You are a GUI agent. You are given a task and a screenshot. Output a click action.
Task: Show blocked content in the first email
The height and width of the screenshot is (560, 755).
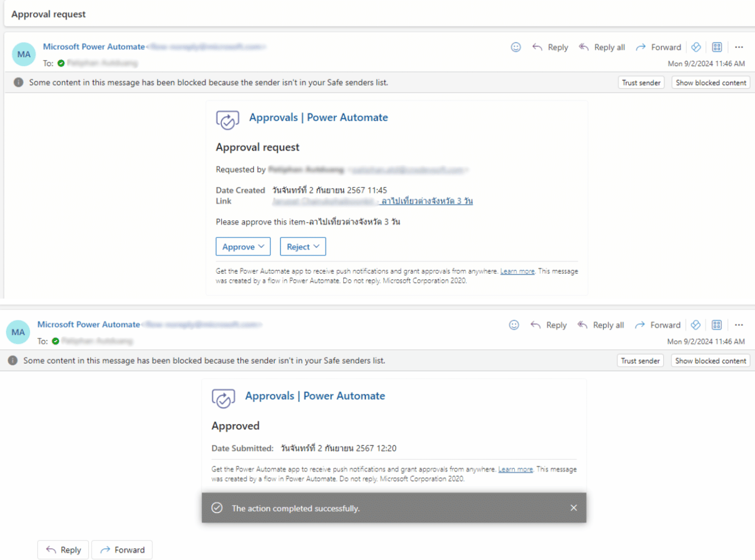click(x=711, y=82)
